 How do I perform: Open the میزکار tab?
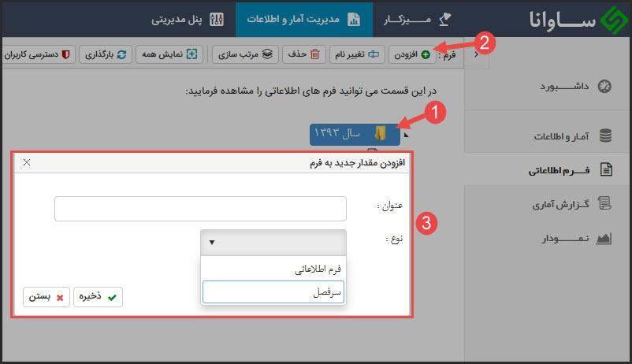[x=418, y=20]
